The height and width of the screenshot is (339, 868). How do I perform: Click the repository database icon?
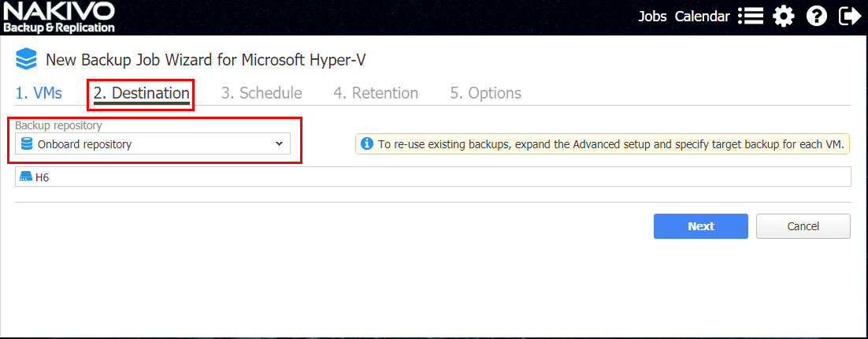click(x=27, y=144)
